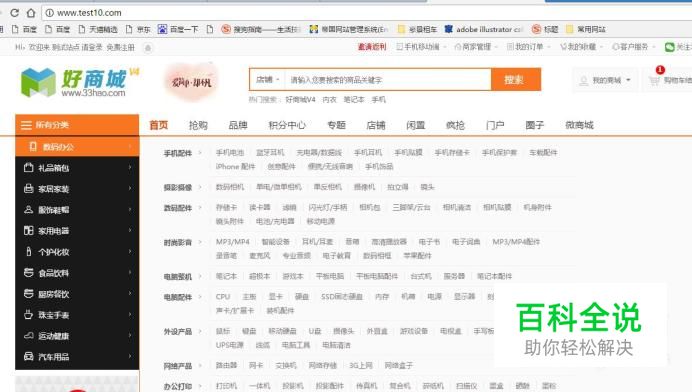The image size is (692, 392).
Task: Open the 店铺 search type dropdown
Action: coord(267,80)
